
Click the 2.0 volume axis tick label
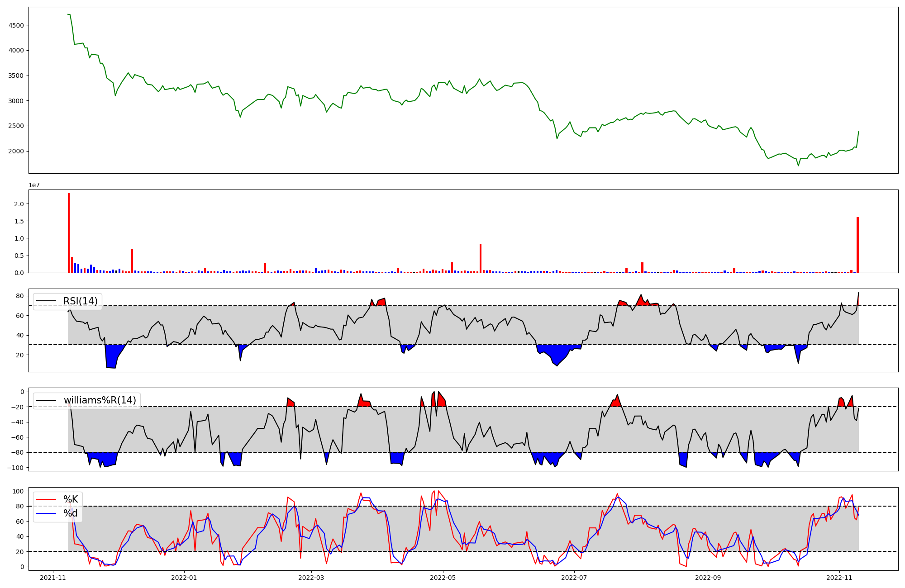19,204
